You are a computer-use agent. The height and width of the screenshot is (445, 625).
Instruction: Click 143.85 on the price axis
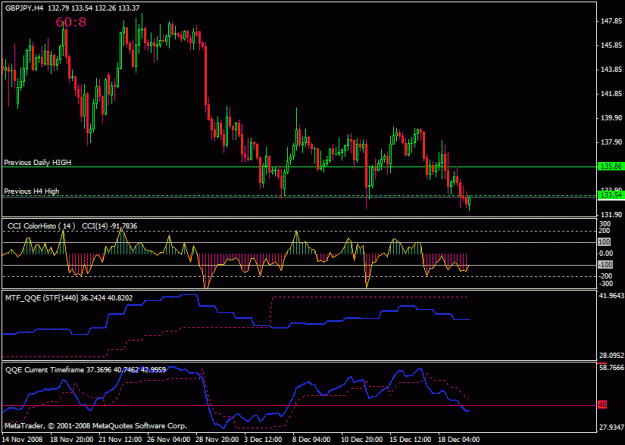611,69
